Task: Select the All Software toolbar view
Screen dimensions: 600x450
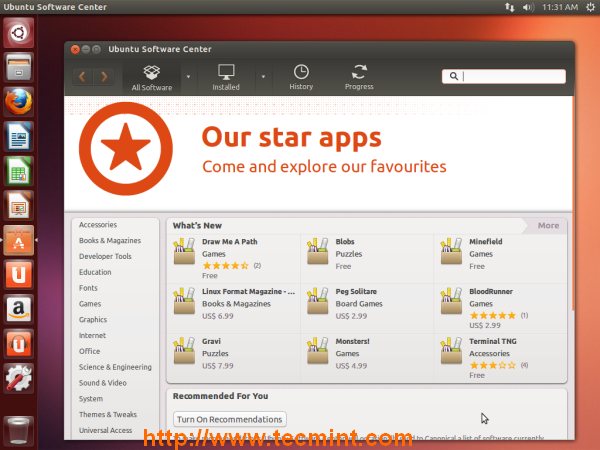Action: point(152,78)
